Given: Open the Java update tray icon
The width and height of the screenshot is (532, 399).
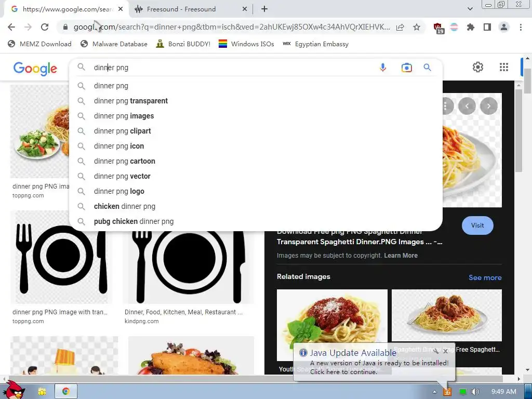Looking at the screenshot, I should pyautogui.click(x=447, y=392).
